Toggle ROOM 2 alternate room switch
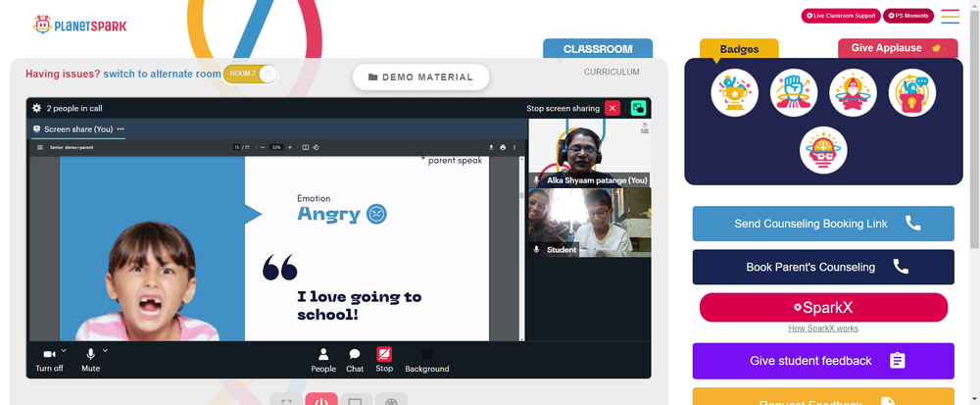Image resolution: width=980 pixels, height=405 pixels. [x=250, y=74]
